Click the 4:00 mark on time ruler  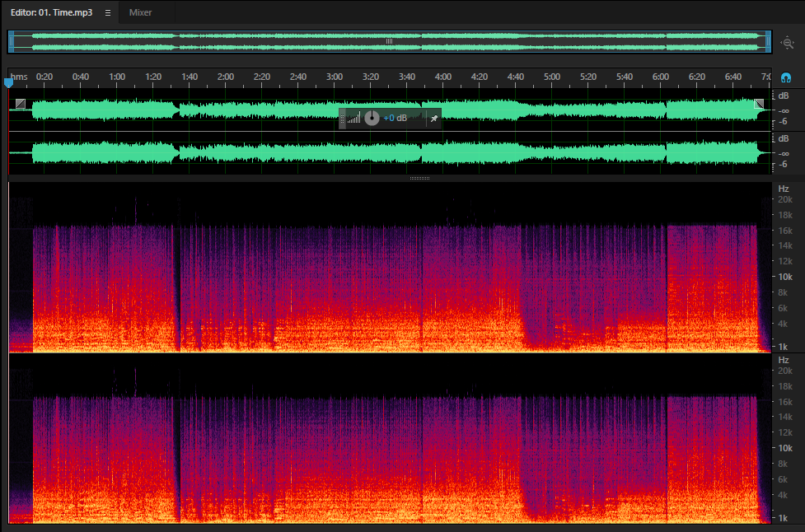443,77
